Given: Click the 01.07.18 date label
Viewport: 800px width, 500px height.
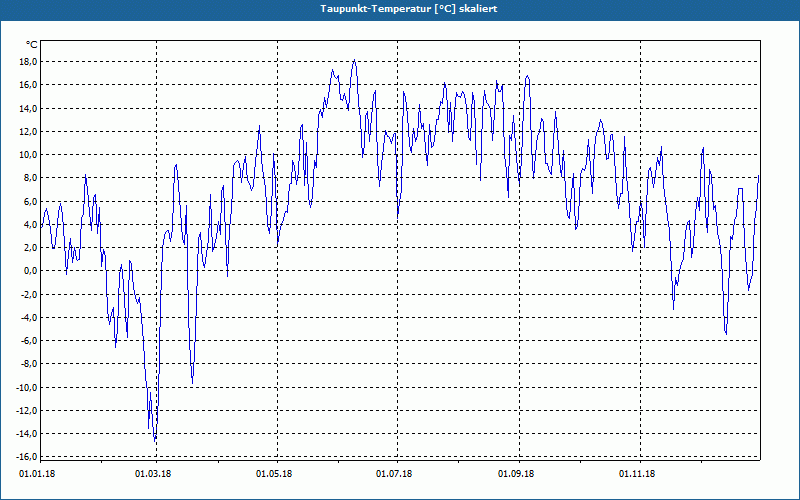Looking at the screenshot, I should [x=394, y=474].
